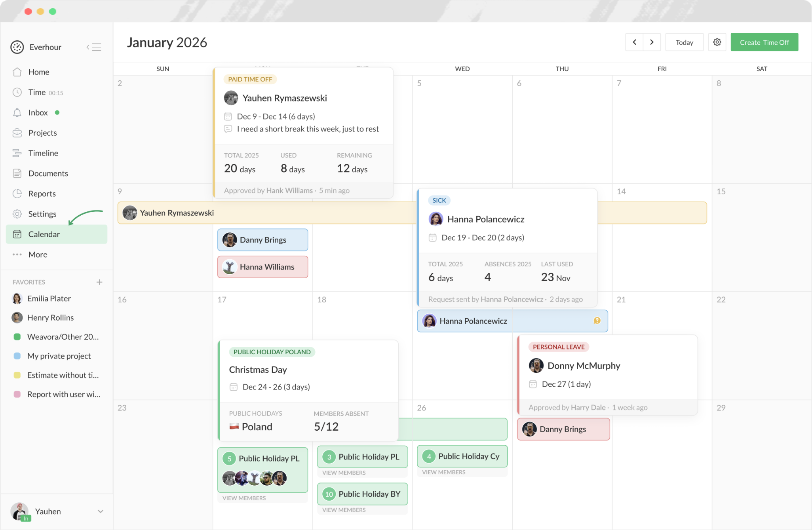This screenshot has height=530, width=812.
Task: Click the Reports pie chart icon
Action: click(x=17, y=194)
